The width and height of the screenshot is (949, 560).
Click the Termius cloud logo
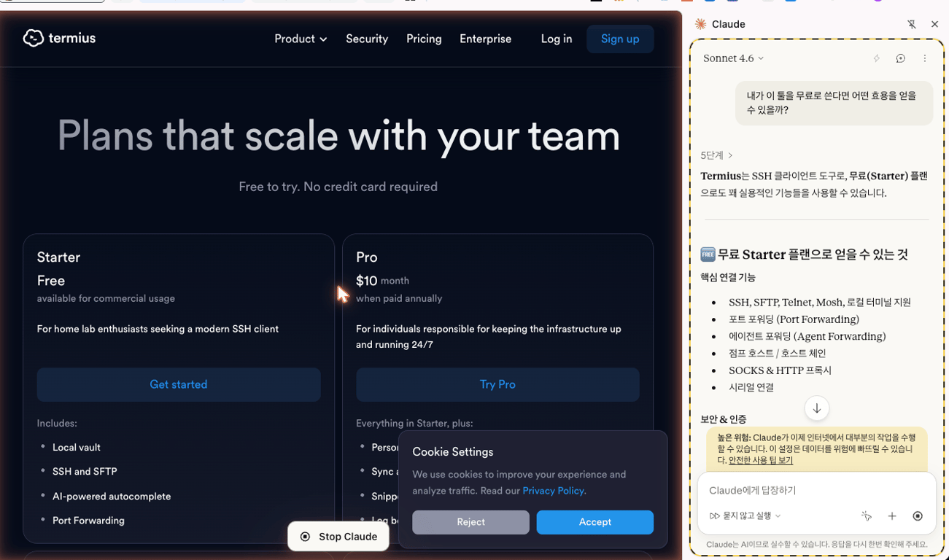point(33,38)
